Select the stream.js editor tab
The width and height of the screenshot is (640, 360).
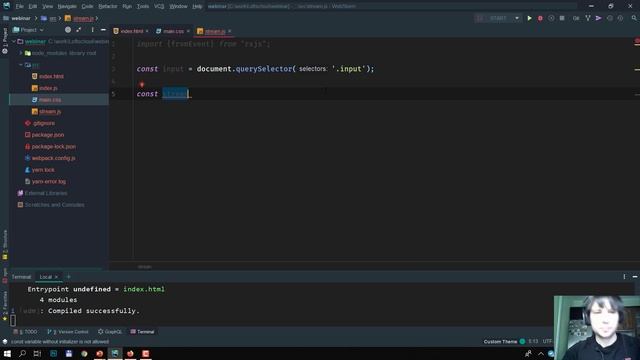click(x=215, y=31)
